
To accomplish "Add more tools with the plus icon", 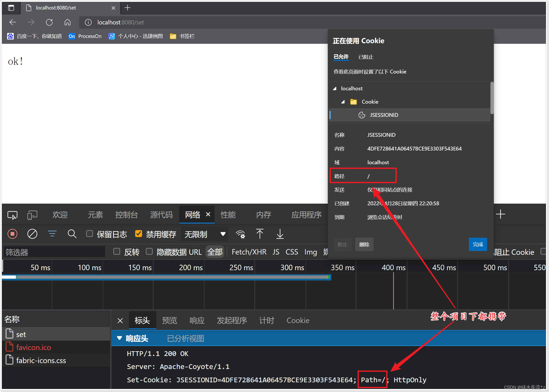I will [501, 214].
